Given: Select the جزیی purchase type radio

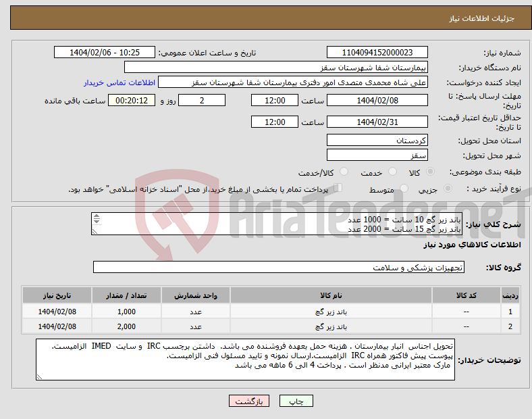Looking at the screenshot, I should [448, 189].
